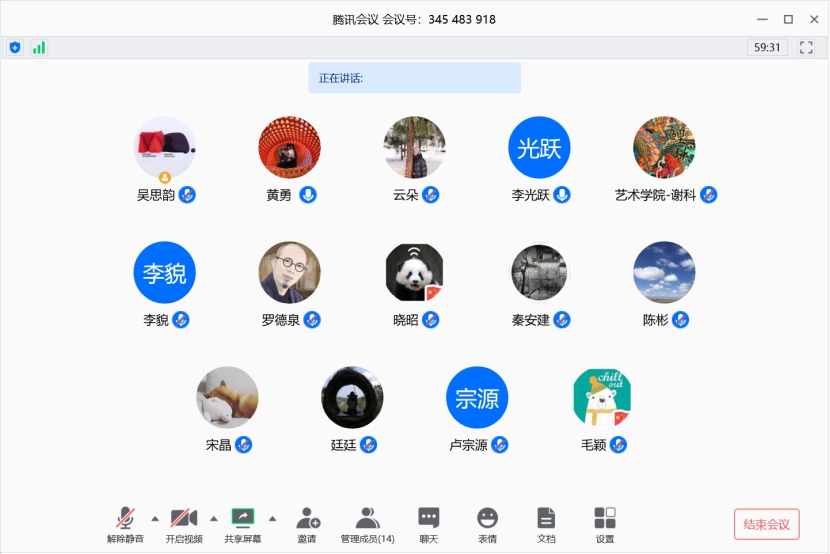The height and width of the screenshot is (554, 830).
Task: Click the muted mic icon beside 吴思韵
Action: pyautogui.click(x=187, y=195)
